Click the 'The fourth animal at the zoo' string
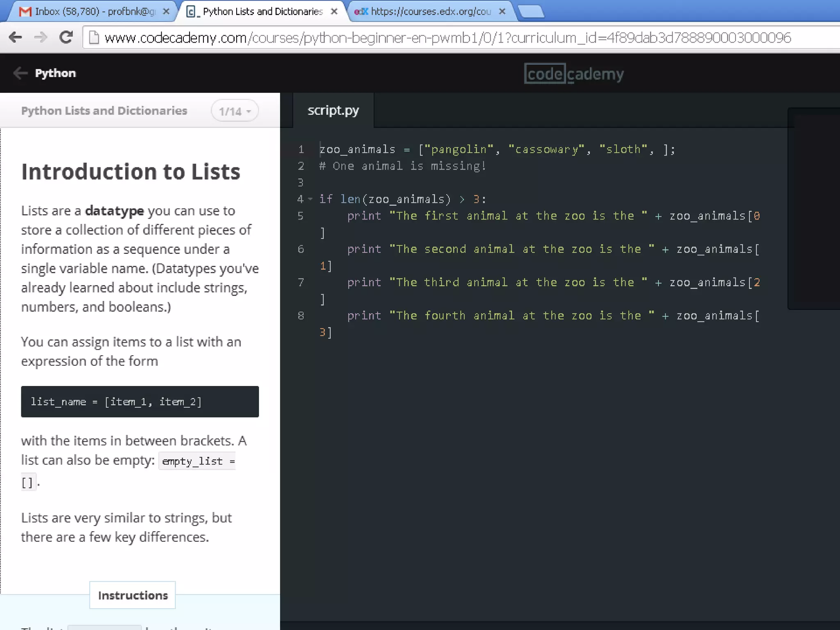The image size is (840, 630). click(522, 315)
